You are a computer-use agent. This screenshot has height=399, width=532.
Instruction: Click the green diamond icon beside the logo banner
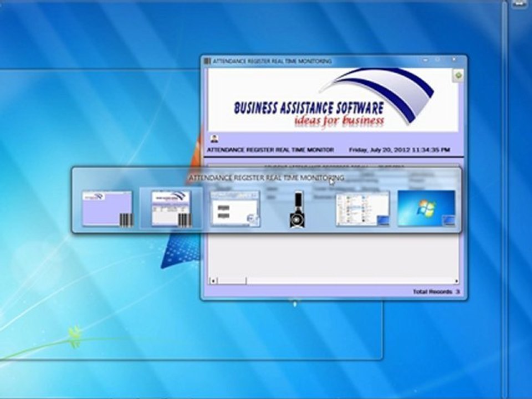tap(458, 75)
